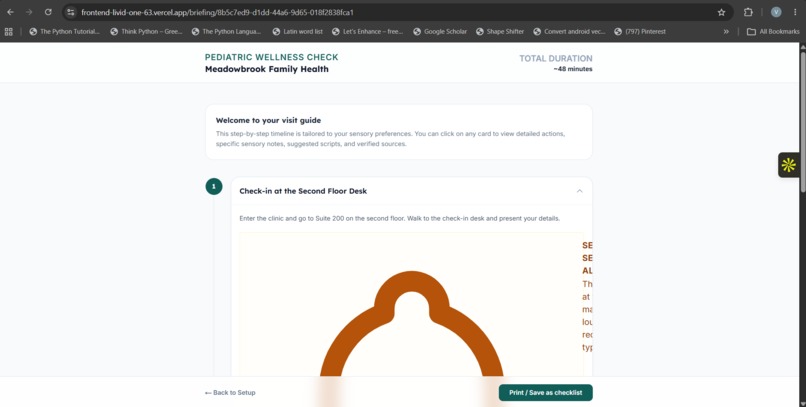The width and height of the screenshot is (806, 407).
Task: Bookmark this page with the star icon
Action: pyautogui.click(x=721, y=12)
